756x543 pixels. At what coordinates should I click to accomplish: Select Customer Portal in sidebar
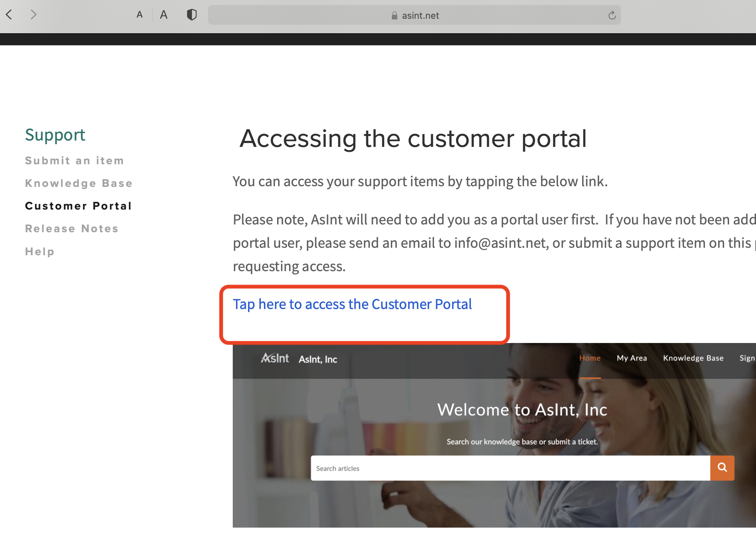click(x=78, y=206)
